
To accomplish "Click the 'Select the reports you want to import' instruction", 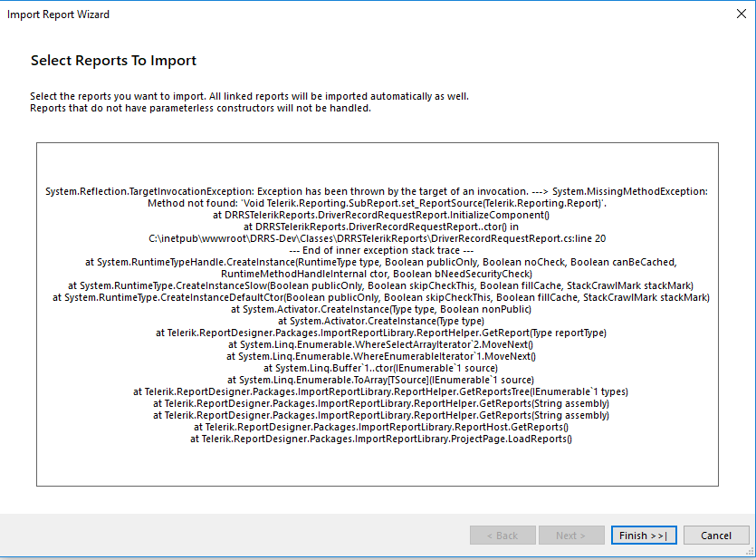I will click(x=249, y=96).
